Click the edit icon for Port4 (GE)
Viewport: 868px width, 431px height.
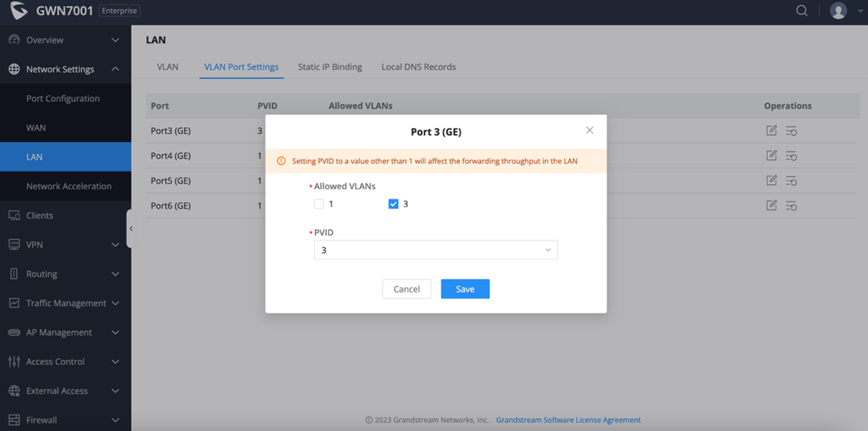click(x=771, y=156)
